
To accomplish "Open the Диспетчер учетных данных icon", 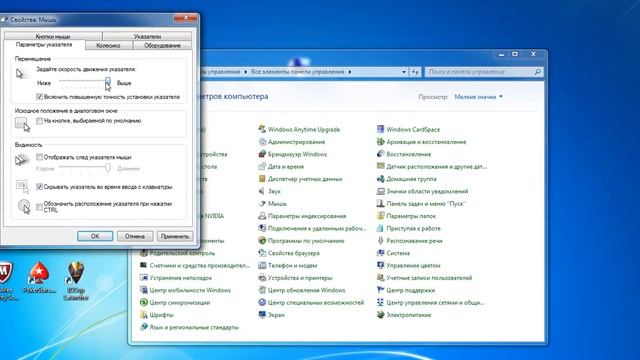I will [x=262, y=178].
